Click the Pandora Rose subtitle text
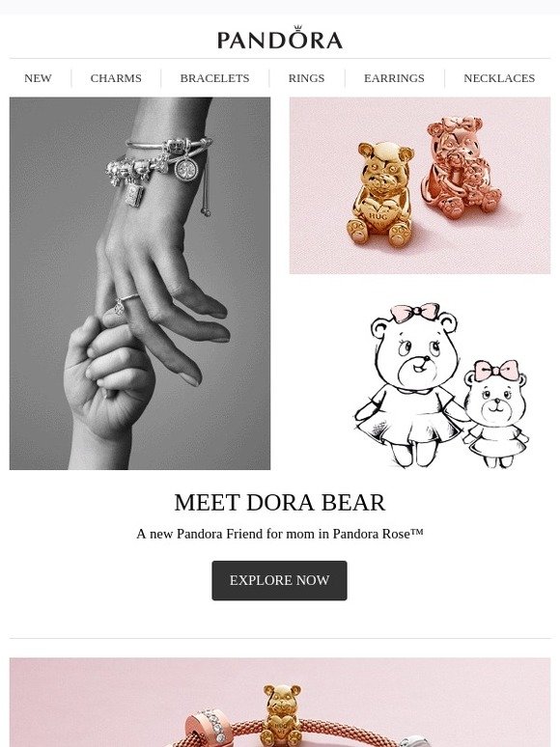The width and height of the screenshot is (560, 747). click(280, 534)
